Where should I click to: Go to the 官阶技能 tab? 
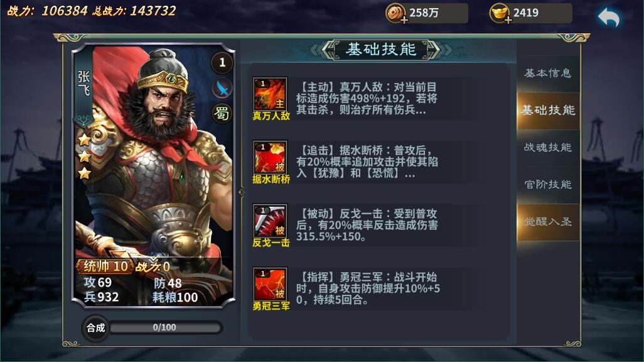coord(548,184)
